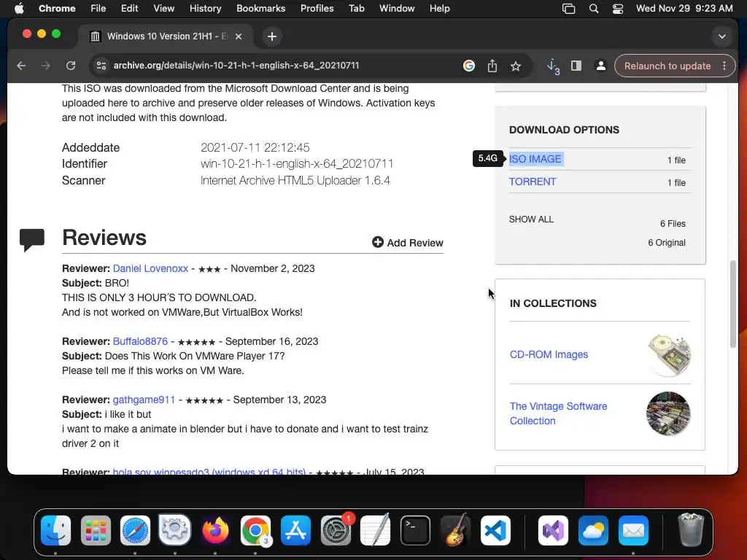Open the Profiles menu
The width and height of the screenshot is (747, 560).
[317, 9]
